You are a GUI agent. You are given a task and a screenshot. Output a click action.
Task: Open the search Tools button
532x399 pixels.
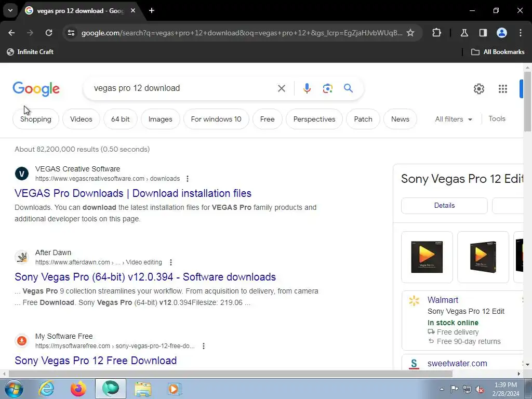497,119
